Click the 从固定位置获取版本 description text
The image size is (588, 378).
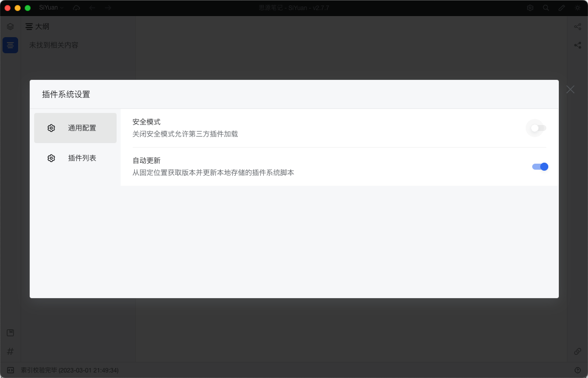[x=214, y=172]
